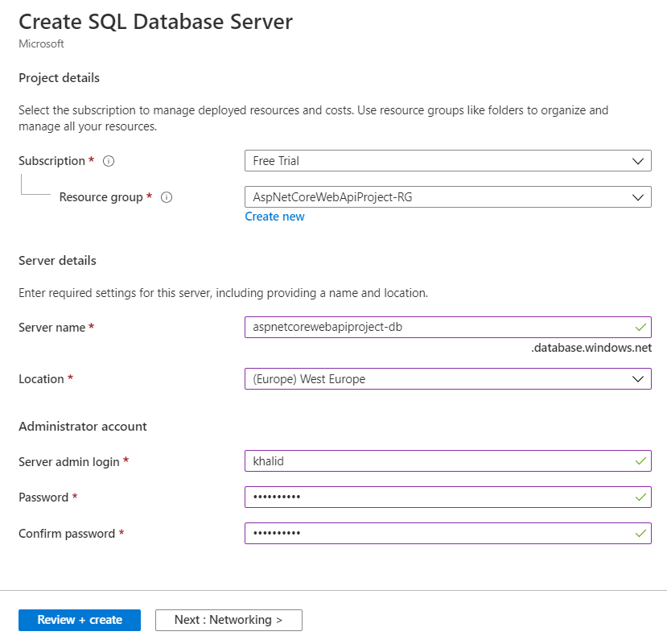Click the Server name field label
This screenshot has width=667, height=644.
pos(52,328)
